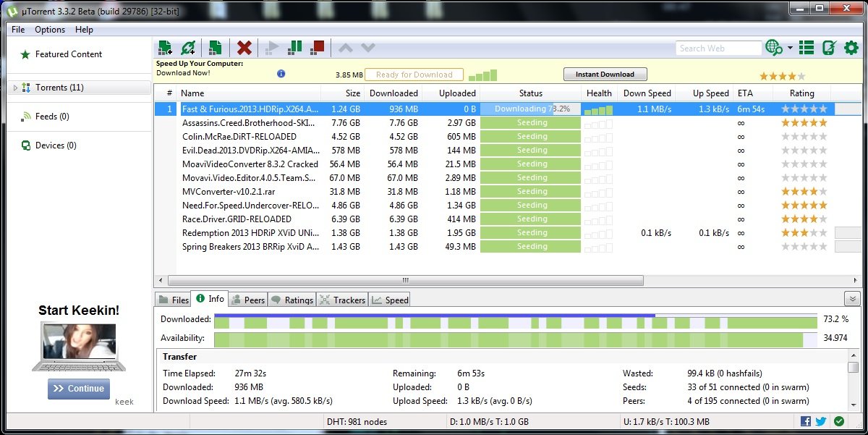
Task: Click the keek ad laptop thumbnail
Action: [78, 347]
